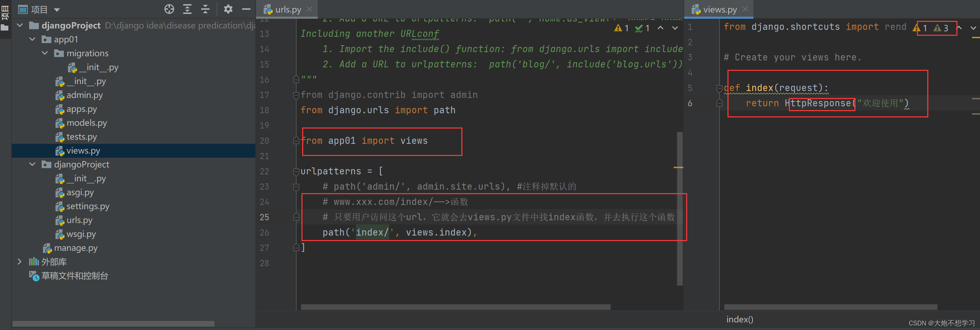Open manage.py in project tree
This screenshot has width=980, height=330.
(70, 248)
